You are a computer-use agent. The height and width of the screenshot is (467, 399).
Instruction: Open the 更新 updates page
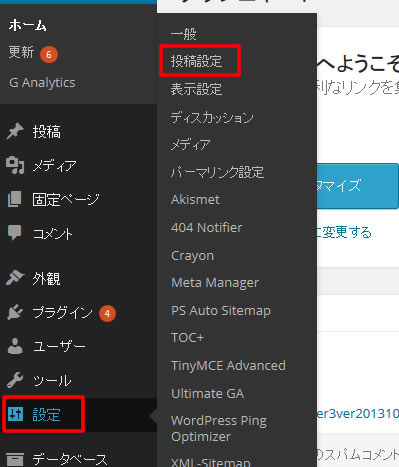21,52
